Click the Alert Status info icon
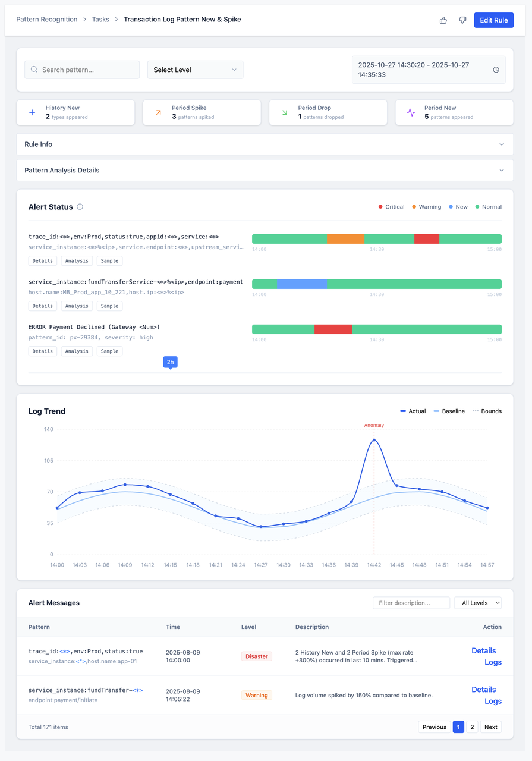 (80, 207)
